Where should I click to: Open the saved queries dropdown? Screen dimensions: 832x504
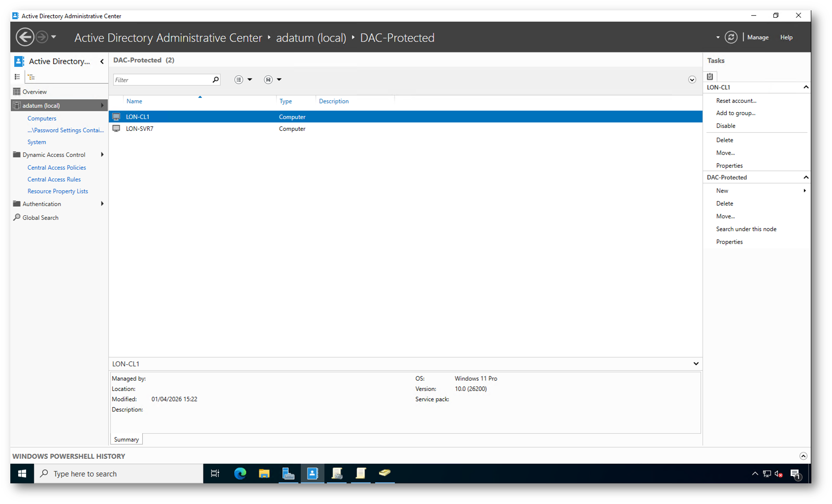pyautogui.click(x=273, y=80)
